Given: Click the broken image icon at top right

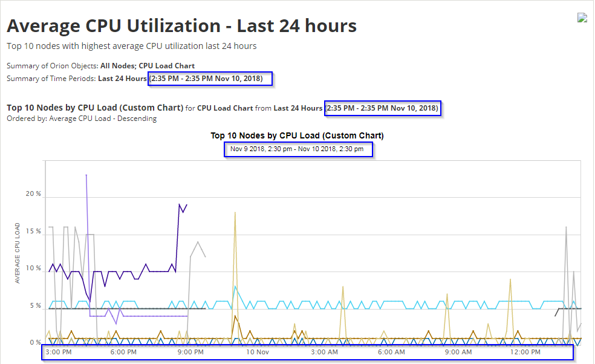Looking at the screenshot, I should [582, 18].
